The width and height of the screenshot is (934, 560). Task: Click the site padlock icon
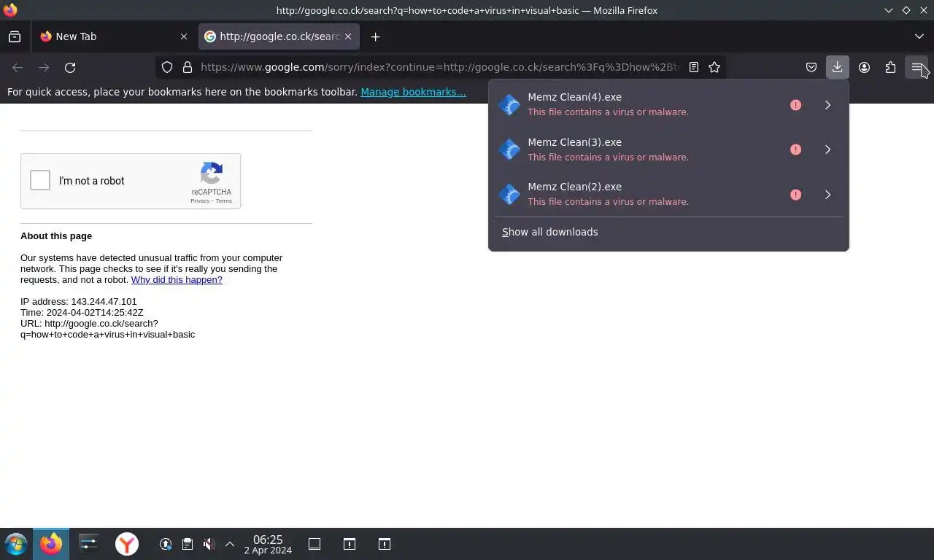[x=188, y=67]
